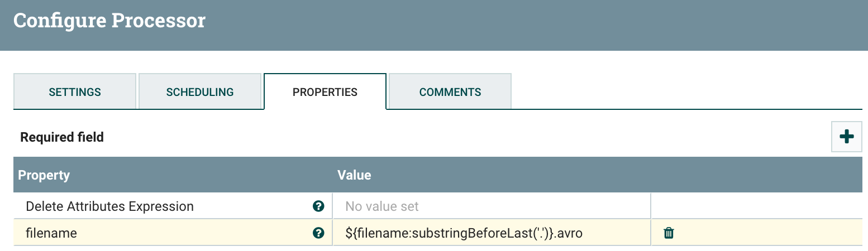Go to the Comments tab

pyautogui.click(x=450, y=92)
